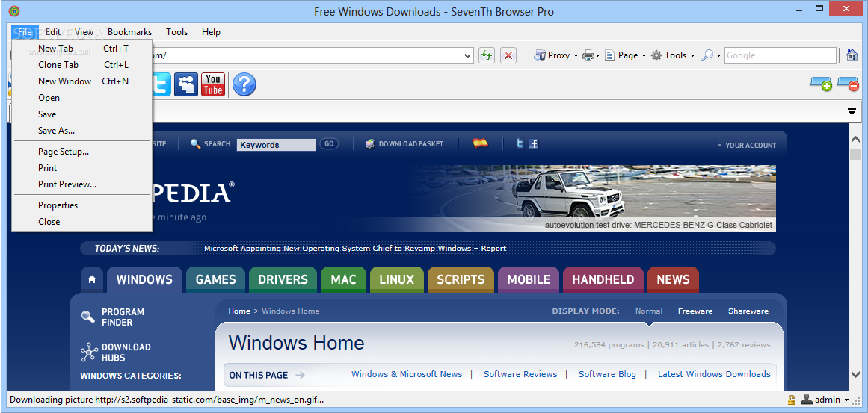Switch to the DRIVERS tab
868x413 pixels.
(x=283, y=280)
